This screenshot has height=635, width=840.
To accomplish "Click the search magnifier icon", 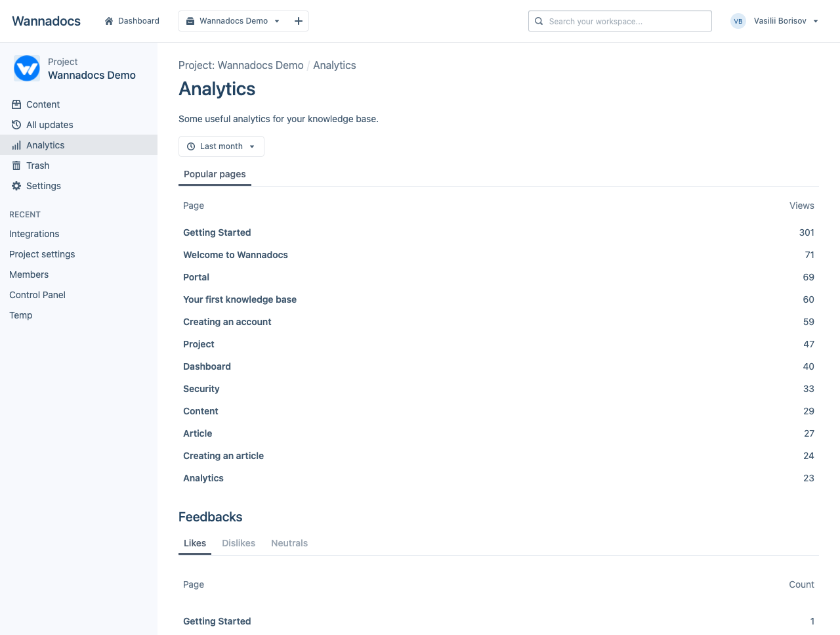I will point(539,21).
